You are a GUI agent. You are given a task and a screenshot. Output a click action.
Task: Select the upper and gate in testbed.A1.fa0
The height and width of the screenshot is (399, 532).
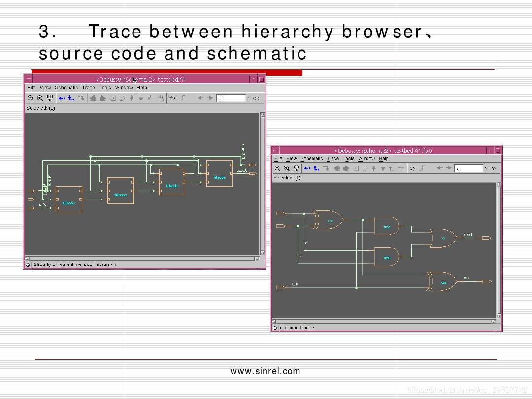coord(386,226)
